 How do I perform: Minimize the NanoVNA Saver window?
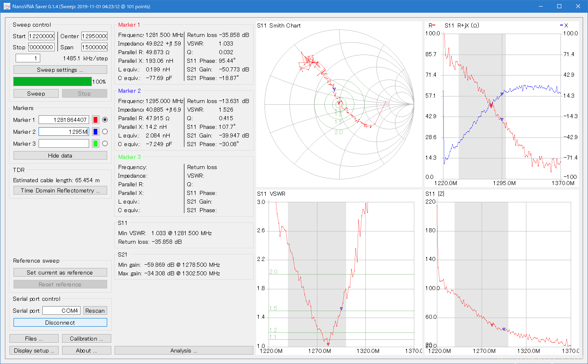[x=541, y=6]
